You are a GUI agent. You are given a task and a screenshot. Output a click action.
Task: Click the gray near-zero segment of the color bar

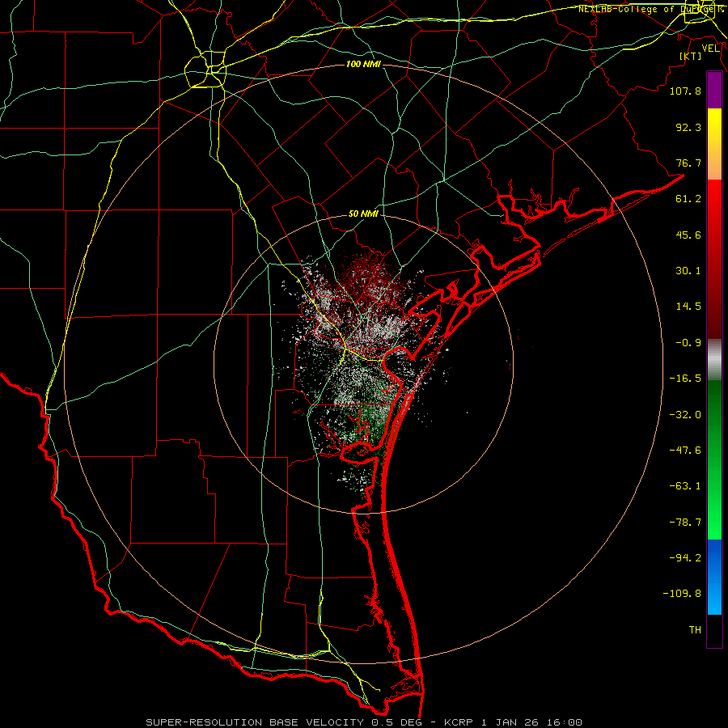point(714,360)
